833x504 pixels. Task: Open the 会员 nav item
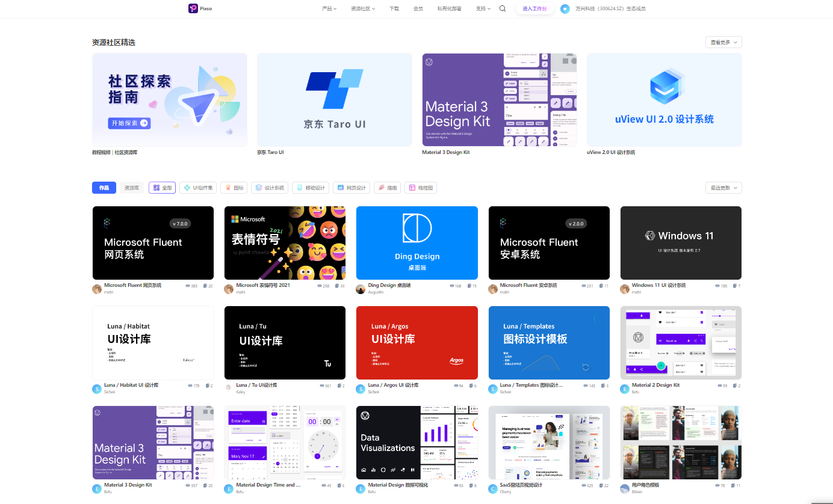point(418,8)
